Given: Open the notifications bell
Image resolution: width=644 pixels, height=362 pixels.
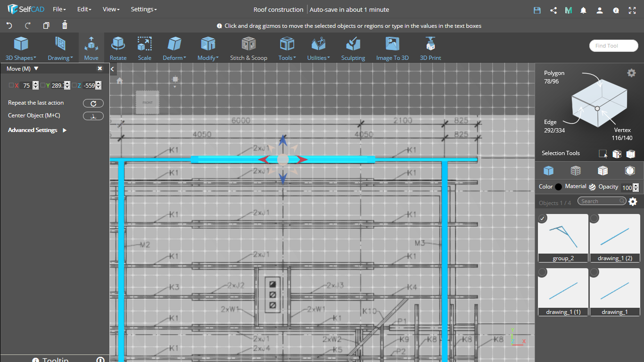Looking at the screenshot, I should 584,10.
